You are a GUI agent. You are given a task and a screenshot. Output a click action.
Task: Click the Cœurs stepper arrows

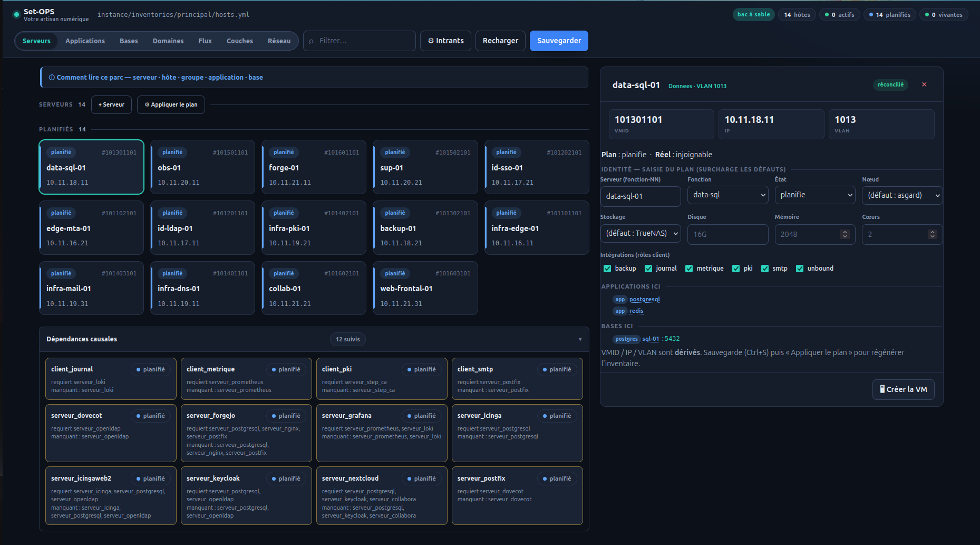pos(932,234)
